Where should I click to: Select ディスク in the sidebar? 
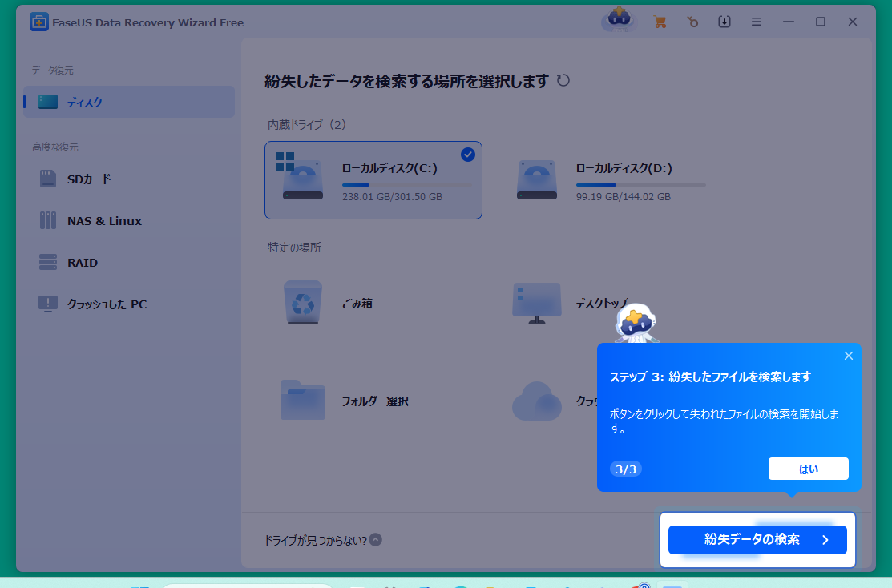pyautogui.click(x=129, y=102)
